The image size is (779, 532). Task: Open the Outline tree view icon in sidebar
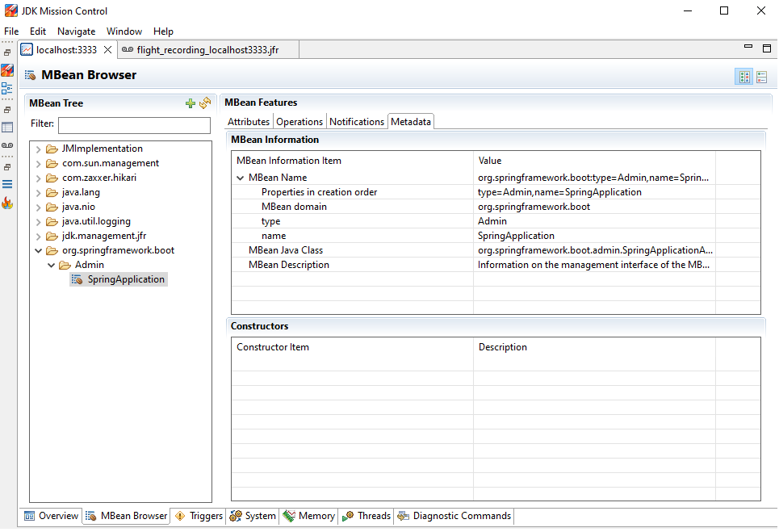tap(7, 89)
